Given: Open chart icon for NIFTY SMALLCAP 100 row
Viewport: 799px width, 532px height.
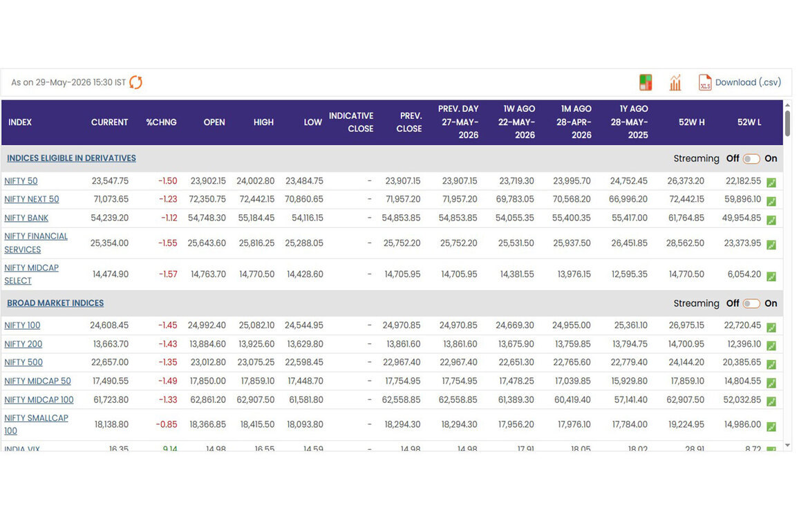Looking at the screenshot, I should click(x=771, y=426).
